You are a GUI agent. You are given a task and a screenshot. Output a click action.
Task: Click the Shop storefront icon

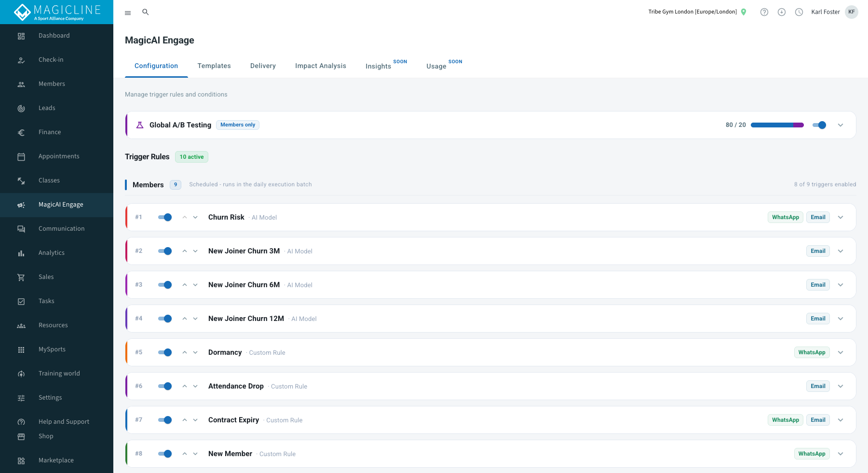(x=21, y=436)
